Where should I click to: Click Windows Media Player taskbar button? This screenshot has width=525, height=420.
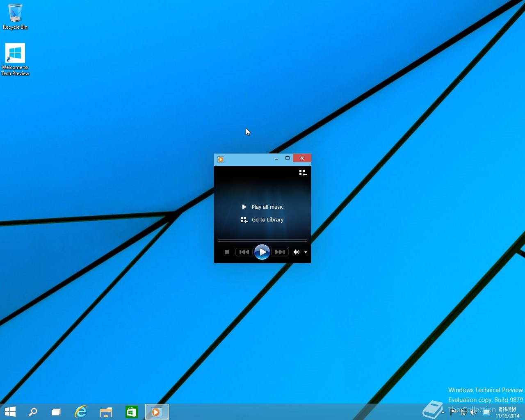click(x=157, y=412)
